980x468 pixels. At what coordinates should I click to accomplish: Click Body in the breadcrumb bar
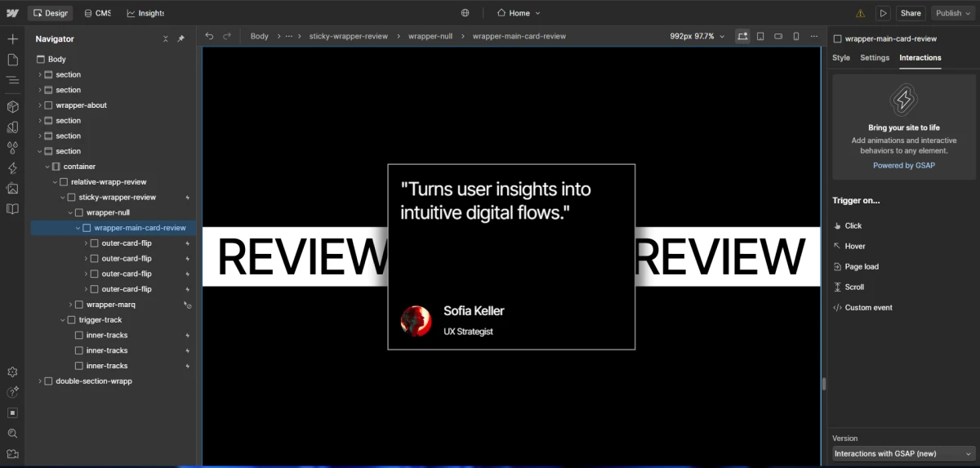pyautogui.click(x=260, y=36)
